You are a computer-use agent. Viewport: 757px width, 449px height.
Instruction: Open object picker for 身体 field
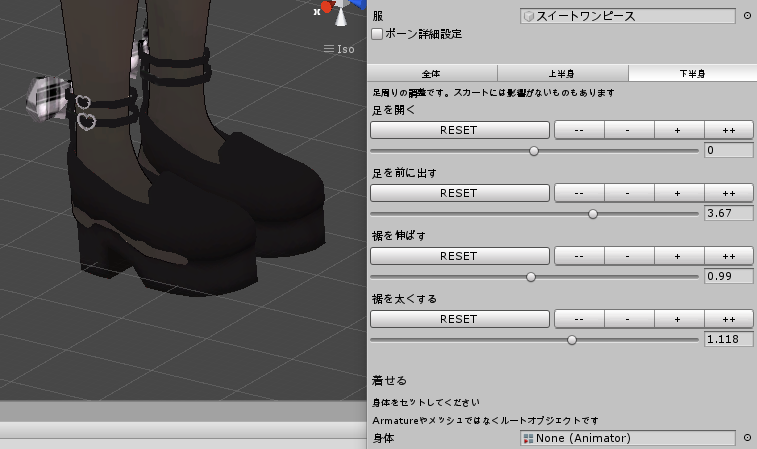[747, 438]
